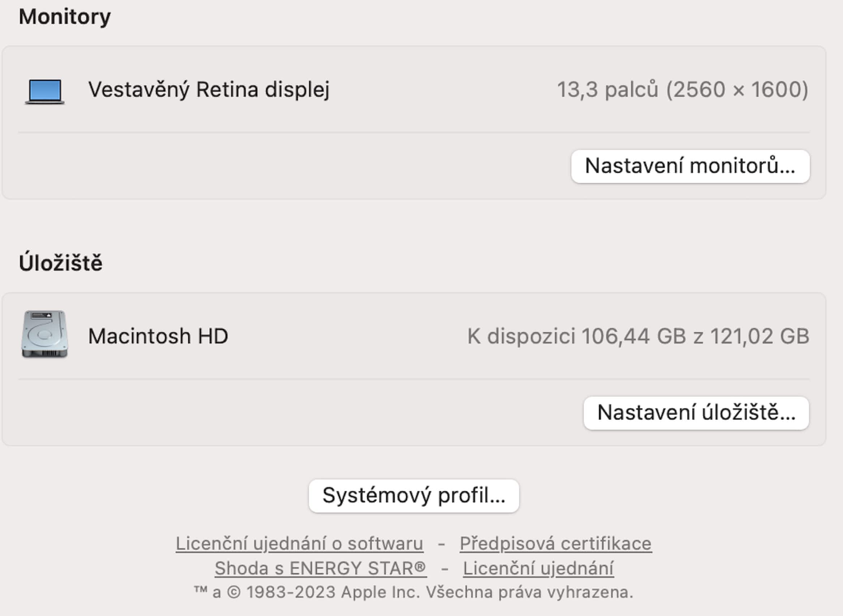Image resolution: width=843 pixels, height=616 pixels.
Task: Click the Všechna práva vyhrazena text
Action: point(529,593)
